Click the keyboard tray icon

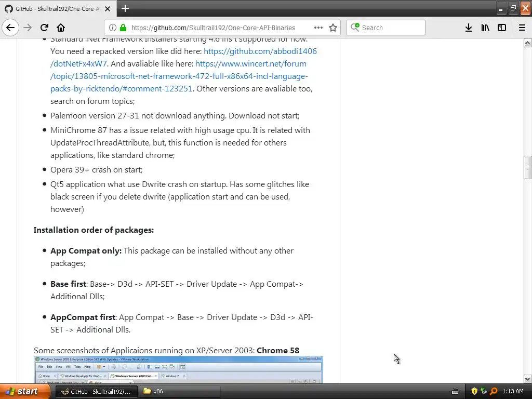(x=455, y=392)
